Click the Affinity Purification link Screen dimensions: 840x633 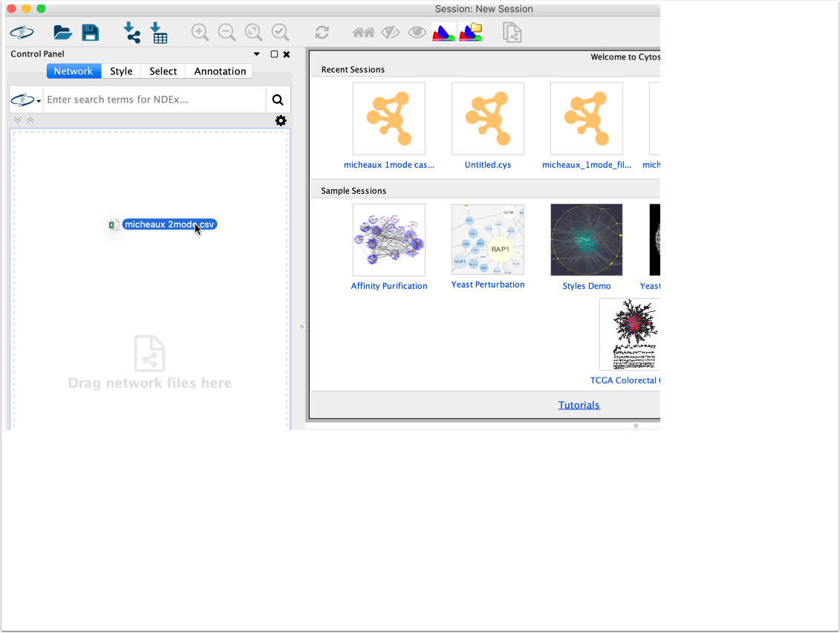pos(389,286)
